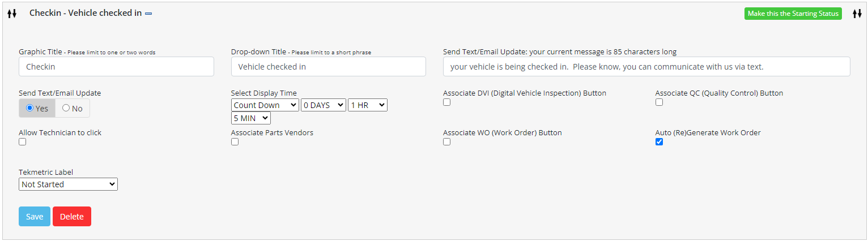Open the 0 DAYS dropdown
868x241 pixels.
click(323, 105)
